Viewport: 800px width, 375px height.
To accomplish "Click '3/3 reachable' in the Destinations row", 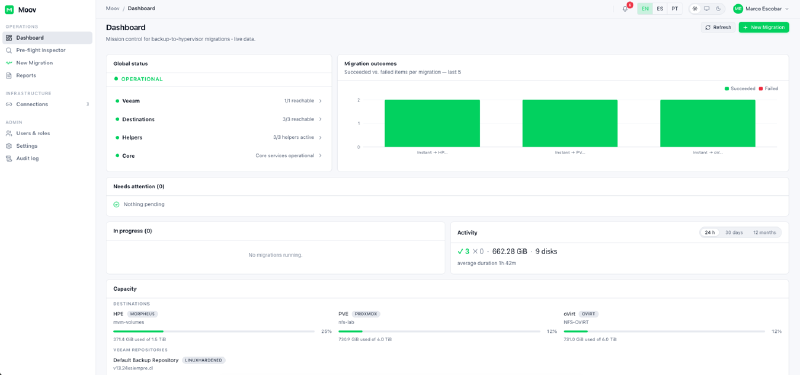I will point(298,119).
